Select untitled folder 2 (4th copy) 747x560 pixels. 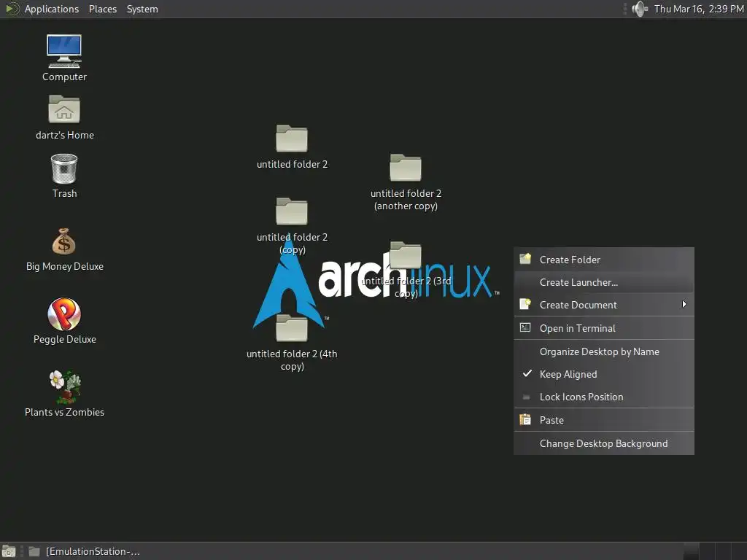(292, 328)
